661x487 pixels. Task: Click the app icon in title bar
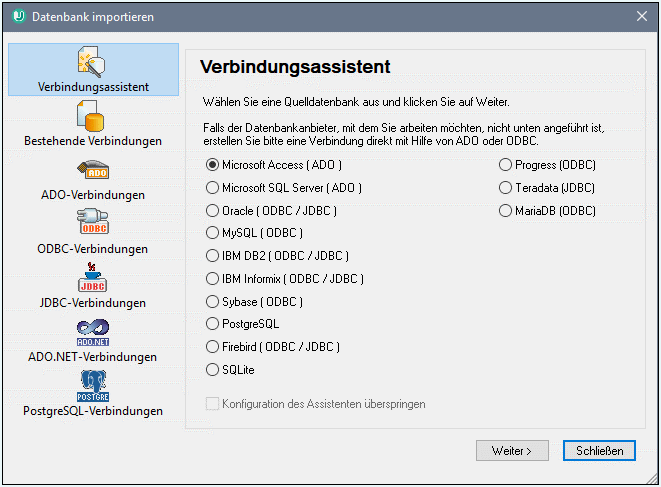(x=17, y=16)
